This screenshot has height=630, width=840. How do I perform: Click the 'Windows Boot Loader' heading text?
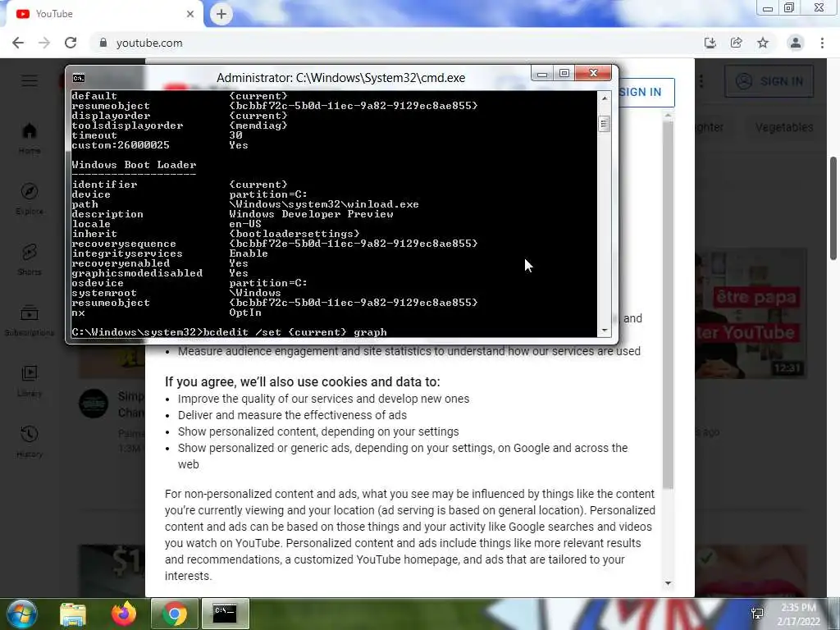click(134, 165)
